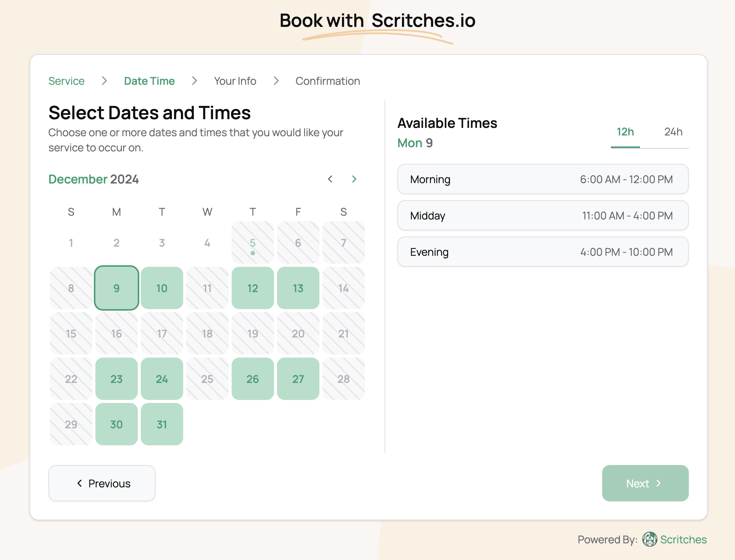Click unavailable date 8

click(71, 288)
